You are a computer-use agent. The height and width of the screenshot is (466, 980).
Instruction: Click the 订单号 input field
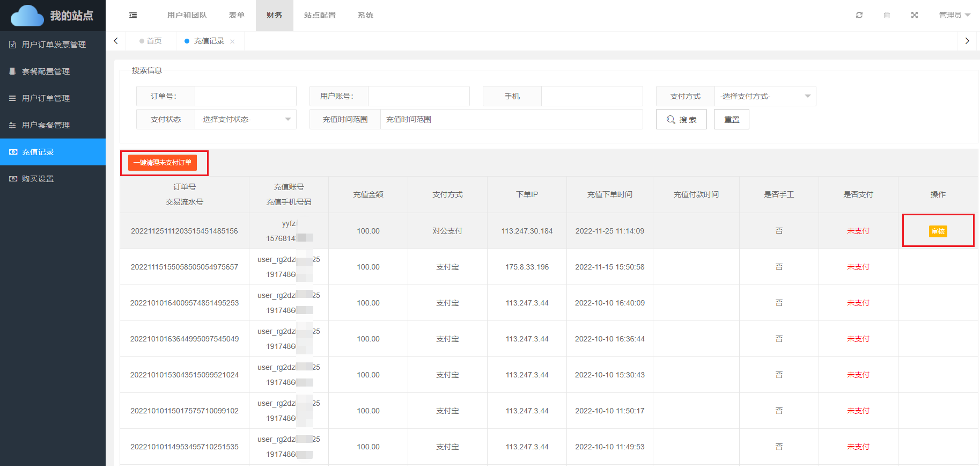(245, 96)
